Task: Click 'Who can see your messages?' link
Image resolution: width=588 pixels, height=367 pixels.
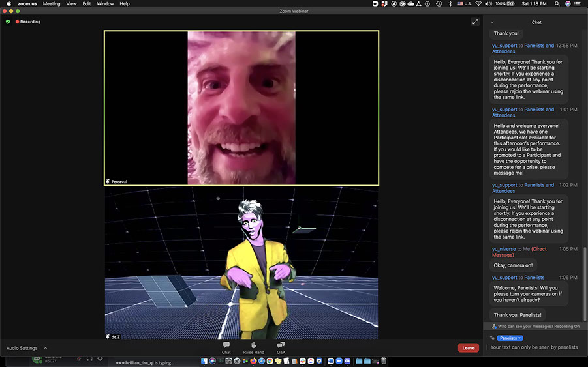Action: [524, 326]
